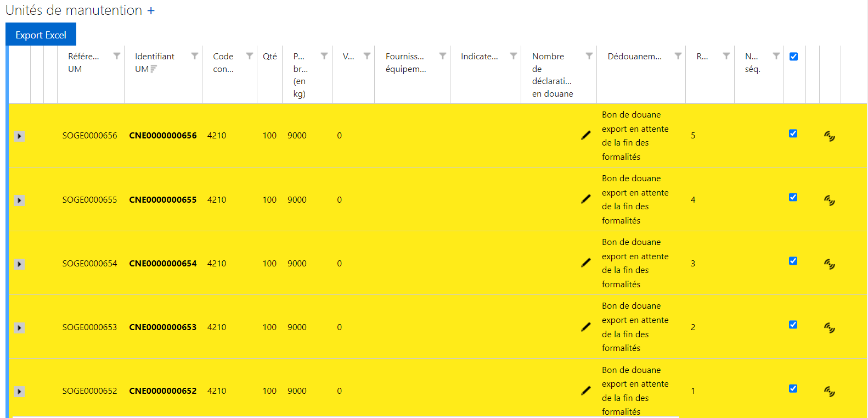The image size is (868, 418).
Task: Open filter for R... column
Action: [x=726, y=56]
